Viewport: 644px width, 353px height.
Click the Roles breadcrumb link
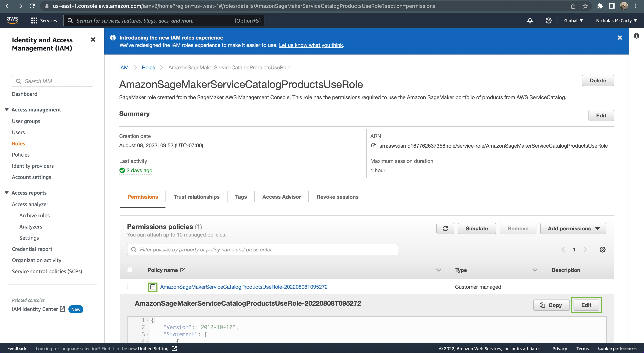point(148,67)
